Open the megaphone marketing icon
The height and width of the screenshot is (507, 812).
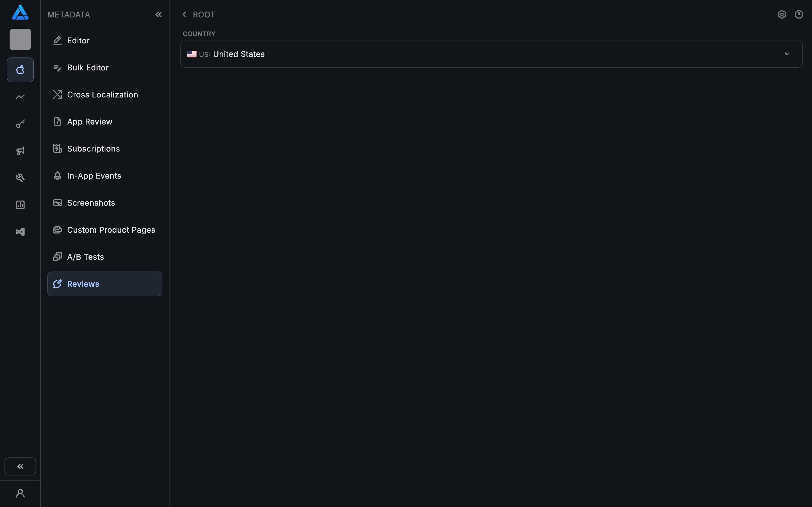[20, 151]
